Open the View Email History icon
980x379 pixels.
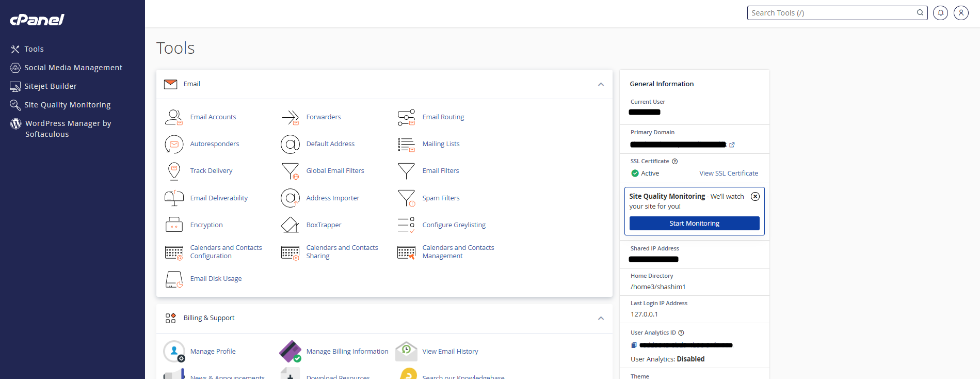click(406, 352)
